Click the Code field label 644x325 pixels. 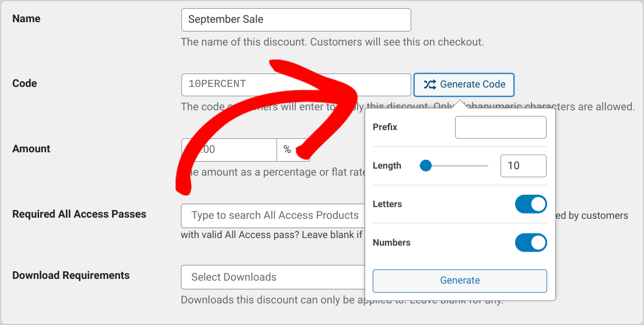(24, 83)
